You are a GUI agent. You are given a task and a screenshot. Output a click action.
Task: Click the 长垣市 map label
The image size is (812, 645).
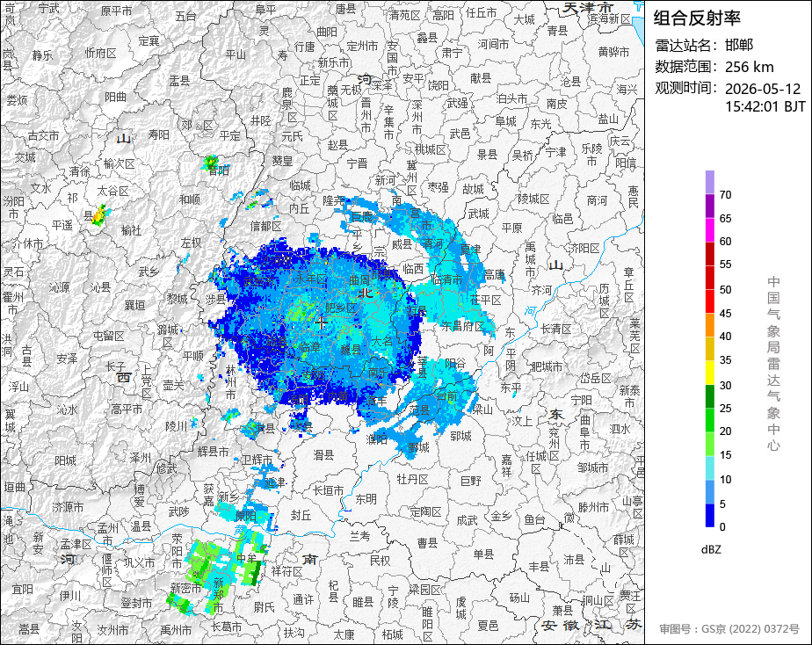pos(329,489)
